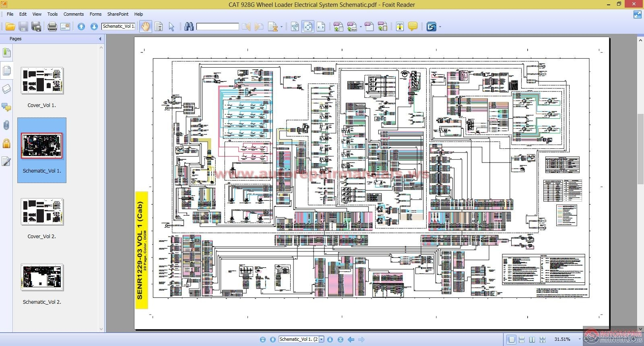Select the arrow Select Annotation tool
The image size is (644, 346).
pyautogui.click(x=171, y=27)
